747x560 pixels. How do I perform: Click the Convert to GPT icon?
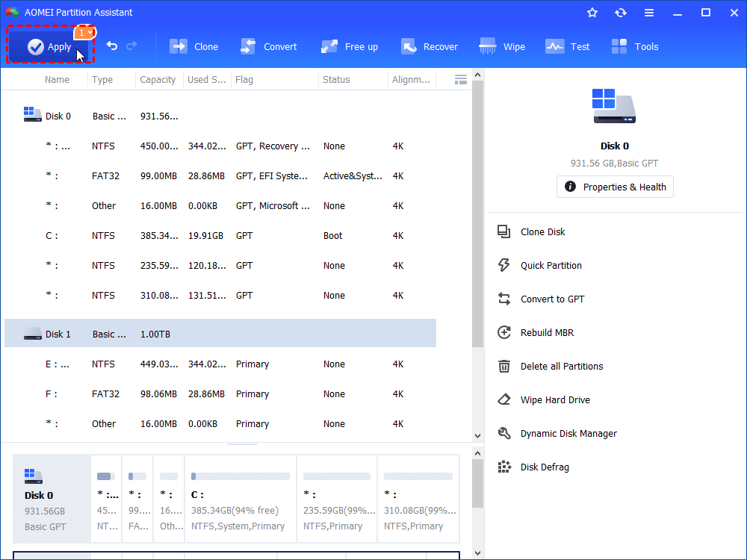click(504, 299)
